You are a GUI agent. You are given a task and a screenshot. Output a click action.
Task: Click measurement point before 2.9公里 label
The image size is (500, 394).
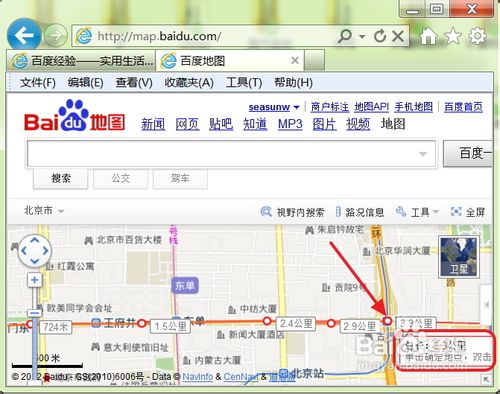(x=331, y=323)
